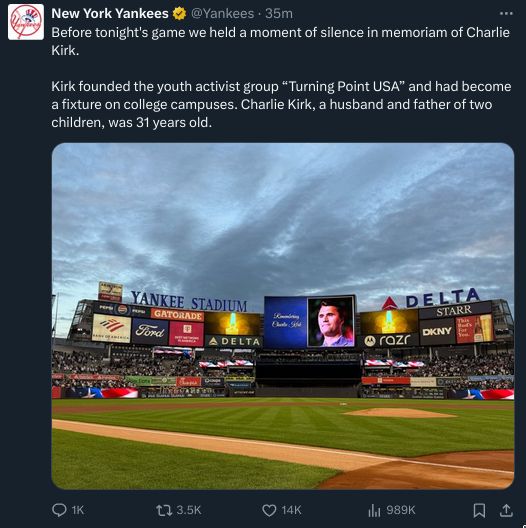The height and width of the screenshot is (528, 526).
Task: Click the Turning Point USA paragraph text
Action: click(281, 104)
